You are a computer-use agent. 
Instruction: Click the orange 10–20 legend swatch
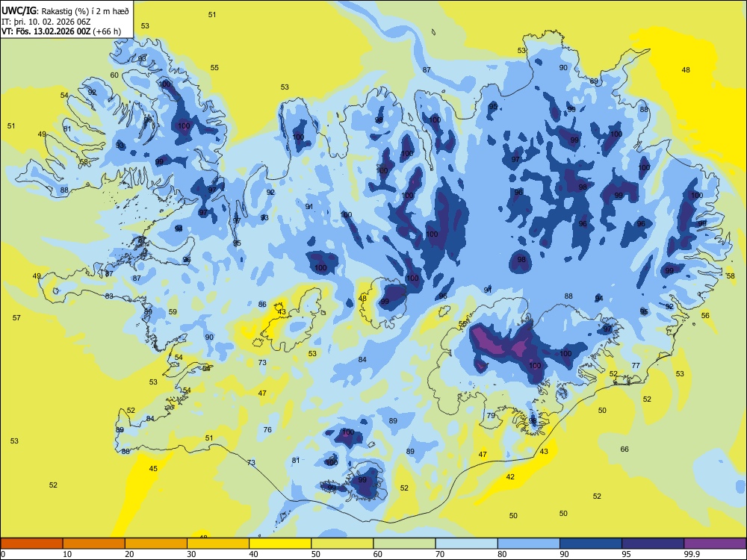94,544
